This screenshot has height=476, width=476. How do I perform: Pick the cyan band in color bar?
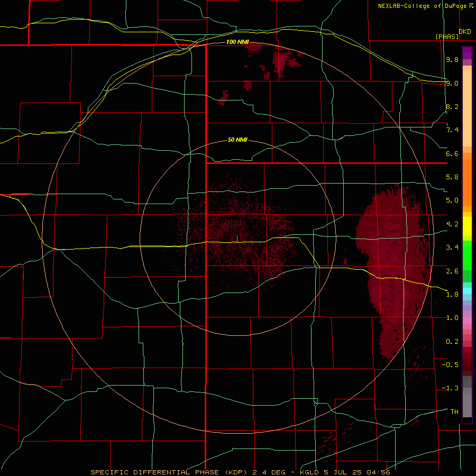[x=467, y=291]
